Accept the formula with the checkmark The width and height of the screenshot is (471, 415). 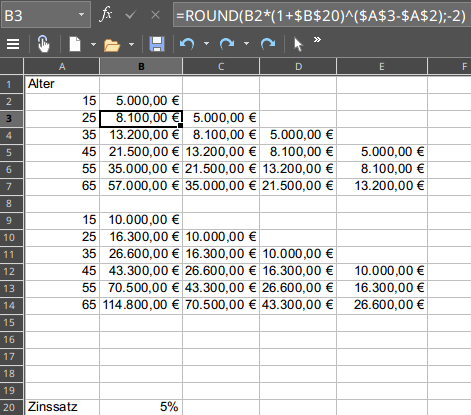130,15
